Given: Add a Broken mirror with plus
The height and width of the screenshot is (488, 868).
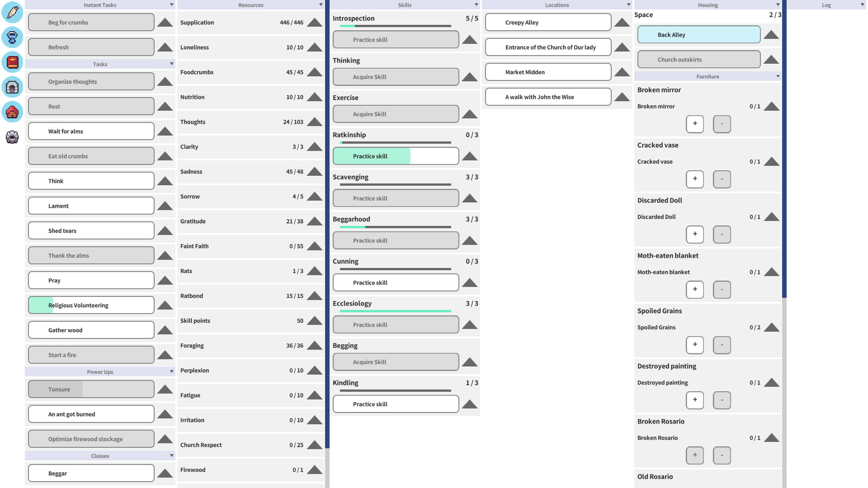Looking at the screenshot, I should coord(695,124).
